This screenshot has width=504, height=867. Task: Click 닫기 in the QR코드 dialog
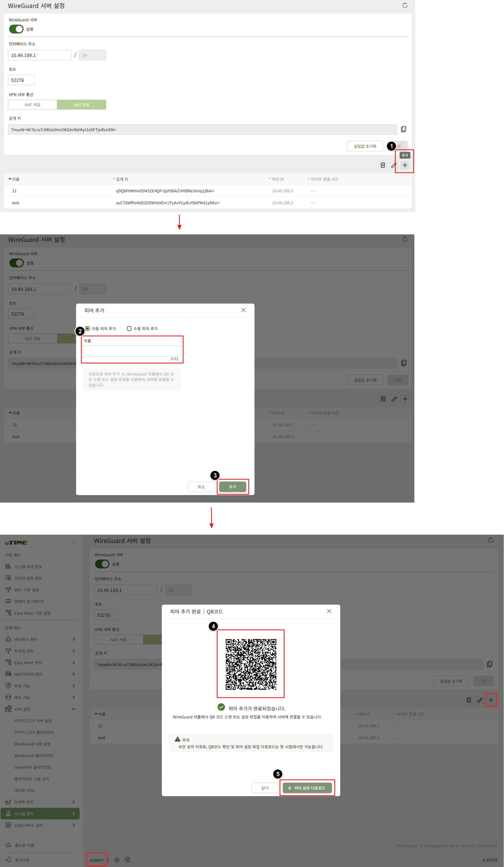tap(265, 788)
